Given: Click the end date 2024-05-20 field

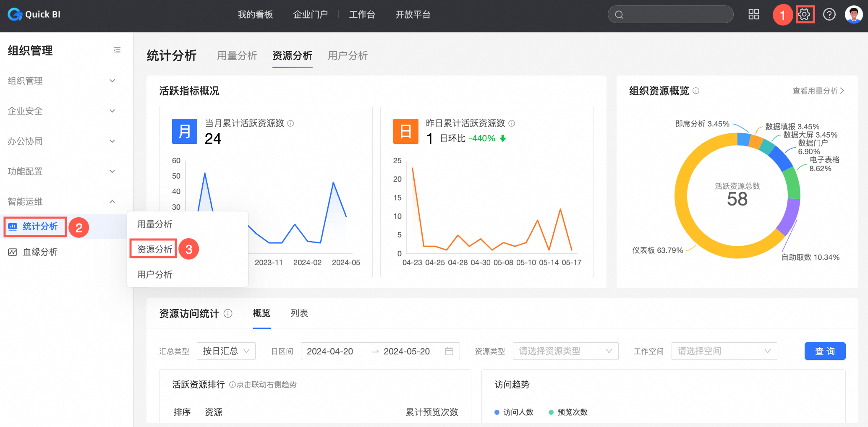Looking at the screenshot, I should pos(407,351).
